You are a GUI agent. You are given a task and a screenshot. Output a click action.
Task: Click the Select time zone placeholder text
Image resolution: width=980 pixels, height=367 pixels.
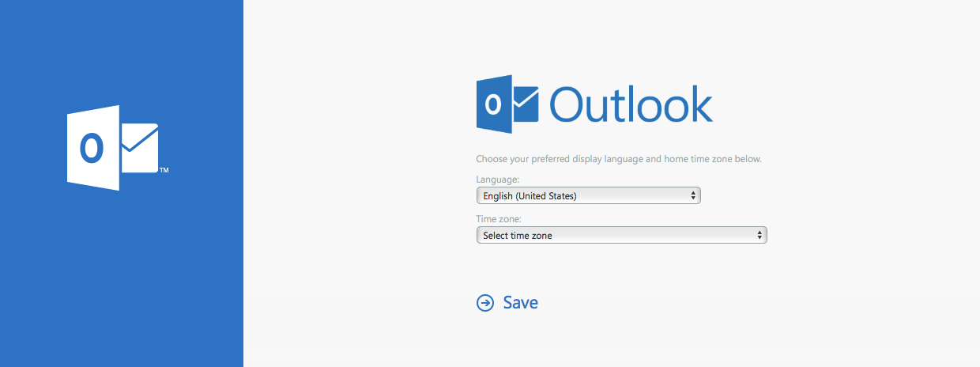point(518,235)
